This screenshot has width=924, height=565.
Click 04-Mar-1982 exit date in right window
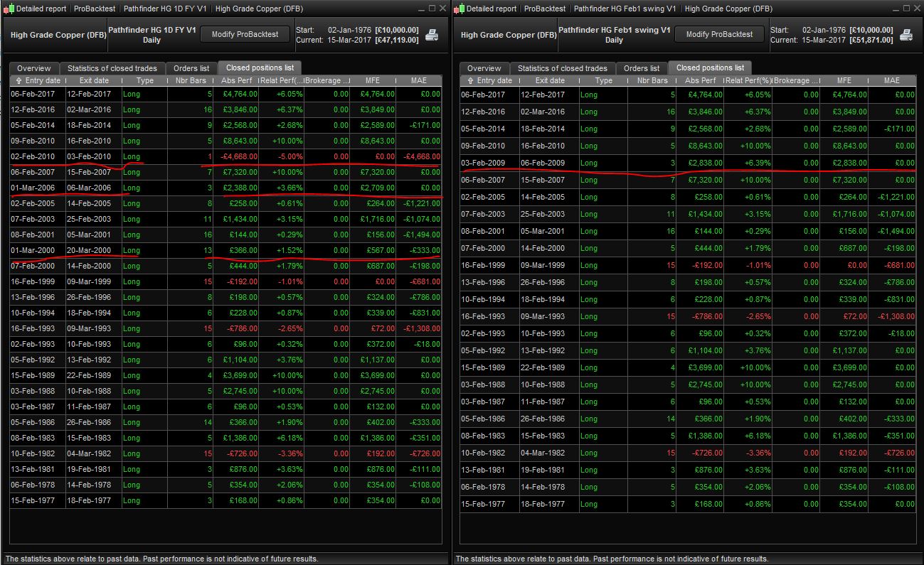click(x=550, y=453)
